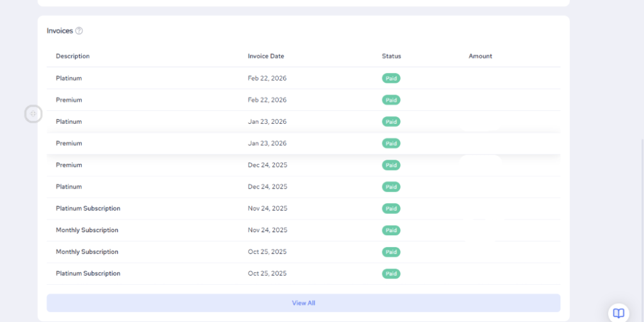Sort by the Invoice Date column header

tap(265, 56)
